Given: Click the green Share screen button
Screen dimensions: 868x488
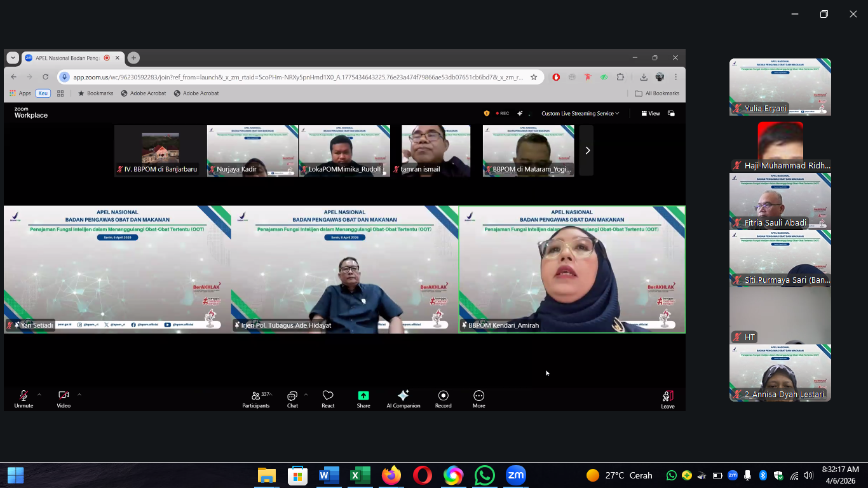Looking at the screenshot, I should coord(363,398).
